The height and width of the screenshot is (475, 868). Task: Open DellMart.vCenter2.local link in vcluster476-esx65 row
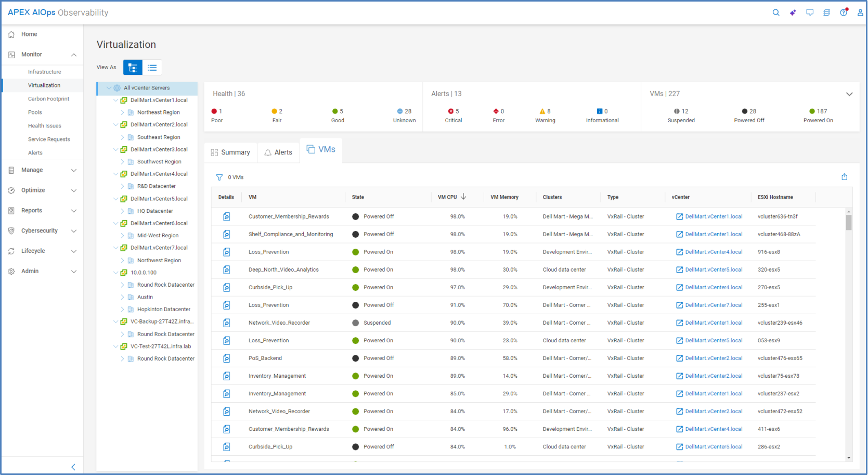(x=714, y=358)
